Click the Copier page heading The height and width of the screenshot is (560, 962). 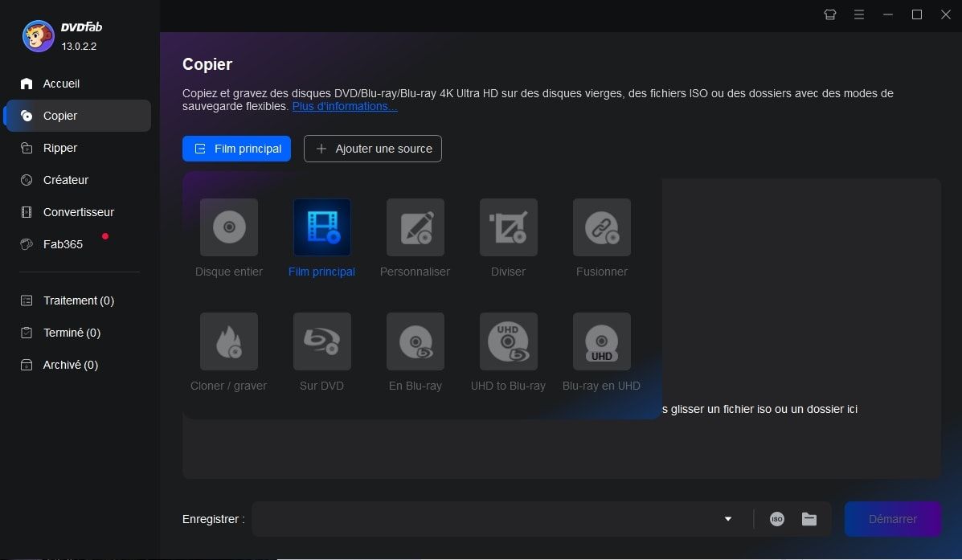pyautogui.click(x=207, y=64)
